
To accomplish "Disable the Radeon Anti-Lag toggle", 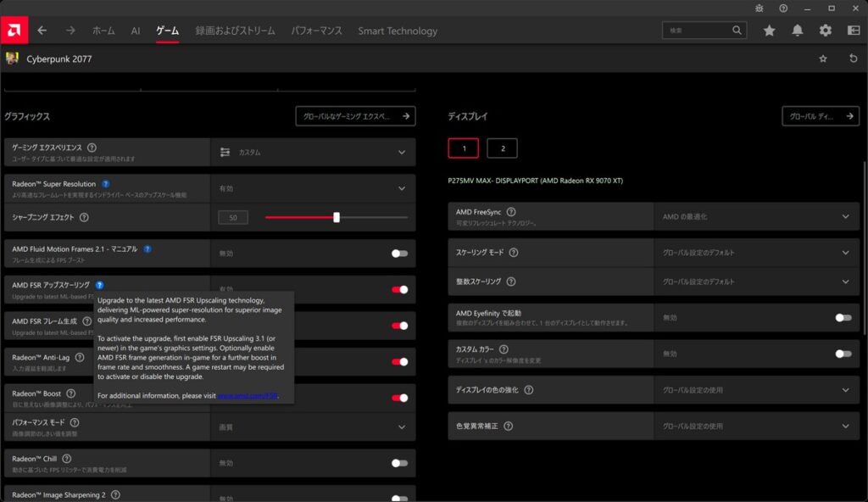I will click(399, 361).
